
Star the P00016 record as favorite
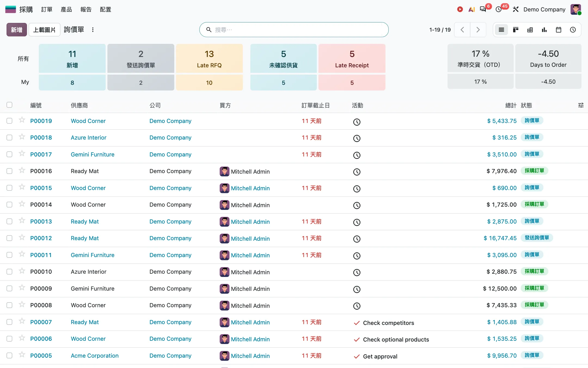click(x=22, y=170)
